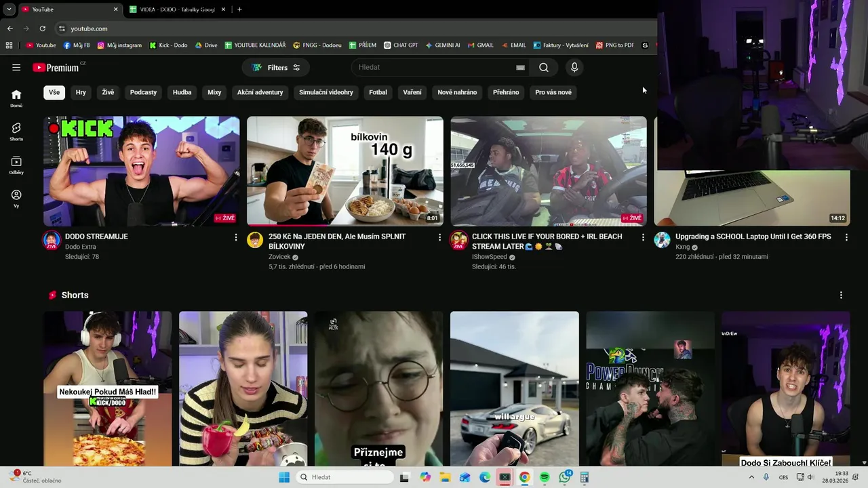Open the Filters dropdown button
This screenshot has width=868, height=488.
coord(276,67)
